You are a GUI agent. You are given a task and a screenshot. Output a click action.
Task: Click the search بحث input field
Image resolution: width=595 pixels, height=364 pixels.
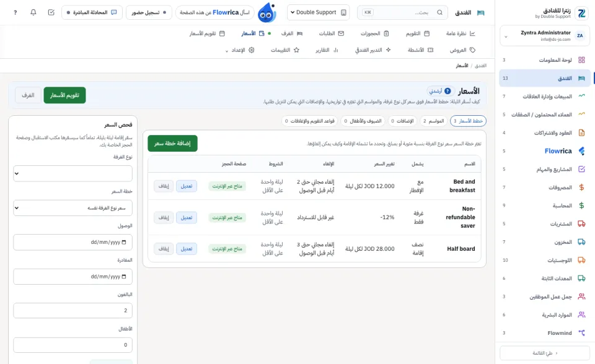(402, 12)
